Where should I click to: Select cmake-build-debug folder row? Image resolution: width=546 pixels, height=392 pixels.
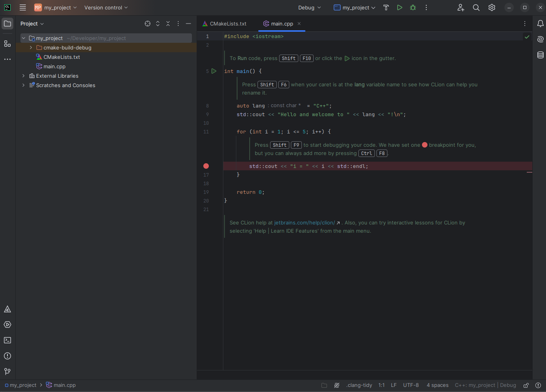(106, 47)
